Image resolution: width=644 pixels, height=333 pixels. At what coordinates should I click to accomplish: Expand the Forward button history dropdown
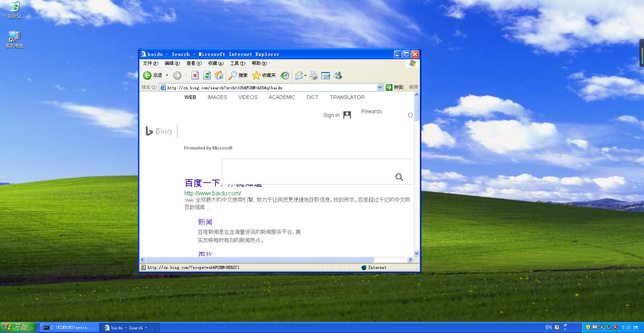point(186,75)
